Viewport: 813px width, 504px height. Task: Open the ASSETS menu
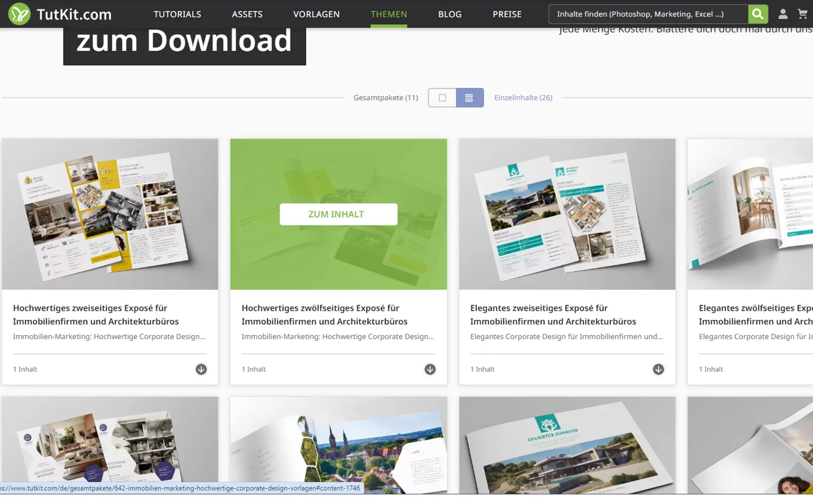pyautogui.click(x=247, y=14)
